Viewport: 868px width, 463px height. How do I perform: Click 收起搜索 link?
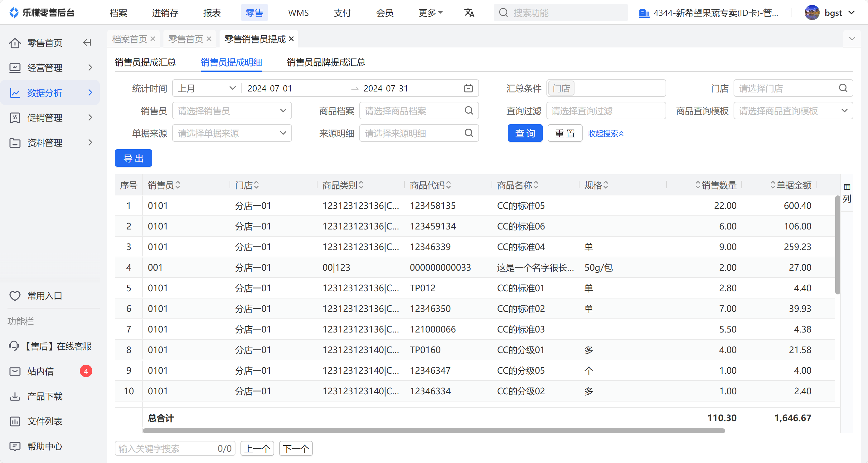tap(605, 134)
